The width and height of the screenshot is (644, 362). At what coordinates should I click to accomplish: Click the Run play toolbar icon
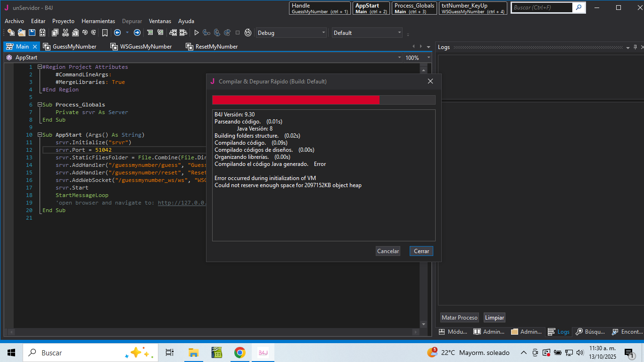197,33
